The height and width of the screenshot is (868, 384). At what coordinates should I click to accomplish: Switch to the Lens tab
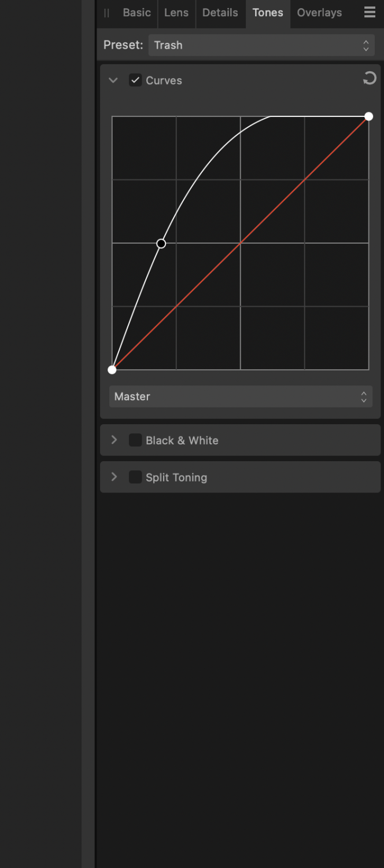(x=176, y=12)
